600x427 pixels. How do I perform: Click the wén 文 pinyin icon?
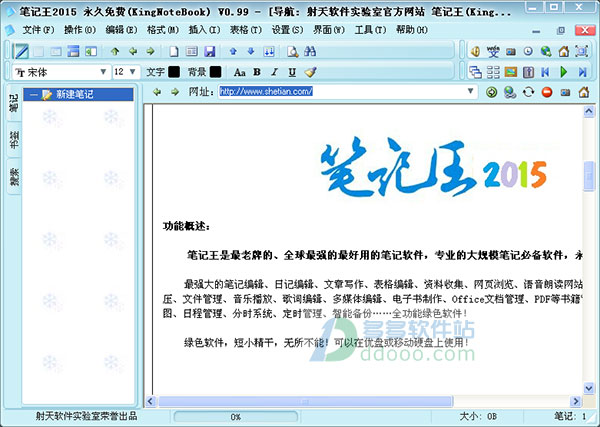coord(493,51)
